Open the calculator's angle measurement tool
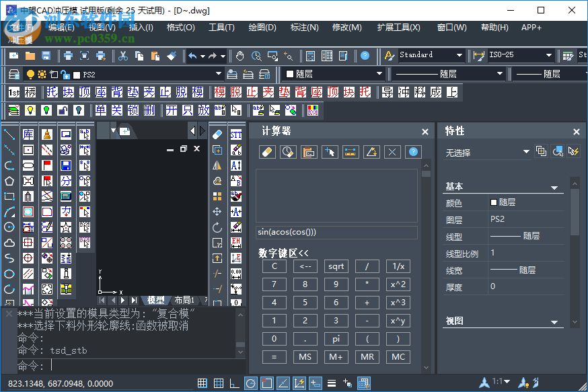The height and width of the screenshot is (392, 588). point(371,152)
